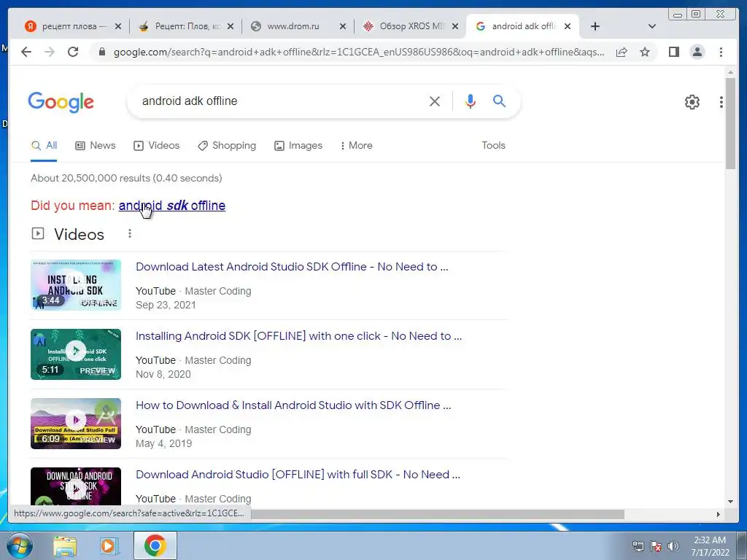Viewport: 747px width, 560px height.
Task: Launch Windows Media Player from taskbar
Action: (x=108, y=546)
